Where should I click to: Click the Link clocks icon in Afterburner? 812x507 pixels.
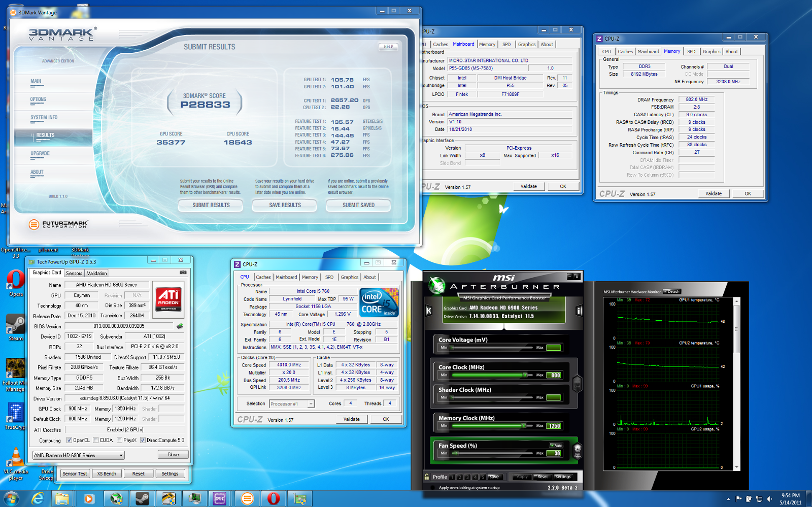coord(577,383)
